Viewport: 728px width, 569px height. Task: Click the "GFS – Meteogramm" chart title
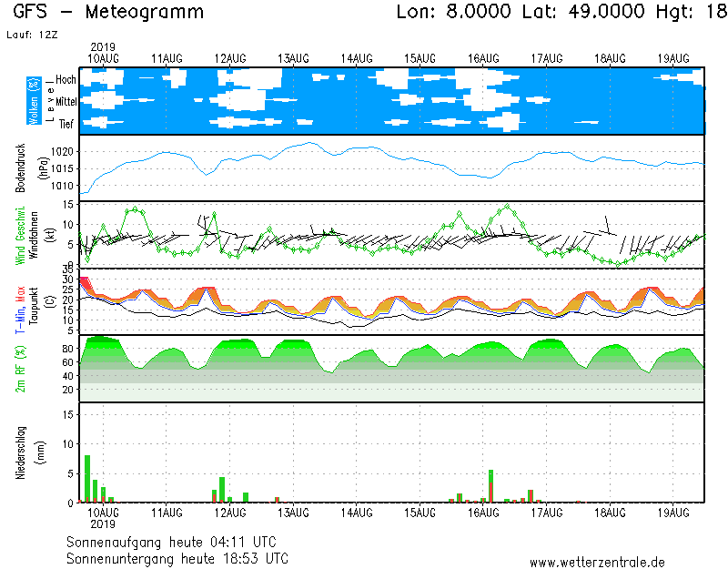tap(108, 13)
